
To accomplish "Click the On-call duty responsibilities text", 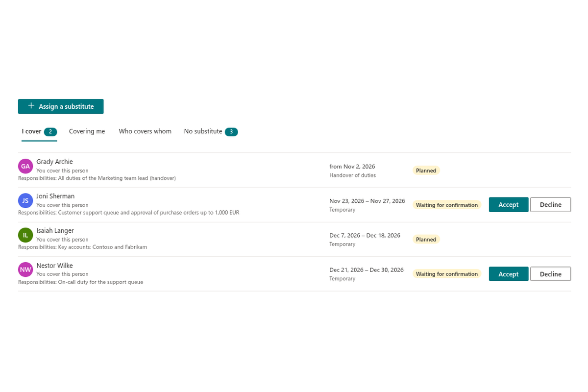I will coord(80,282).
